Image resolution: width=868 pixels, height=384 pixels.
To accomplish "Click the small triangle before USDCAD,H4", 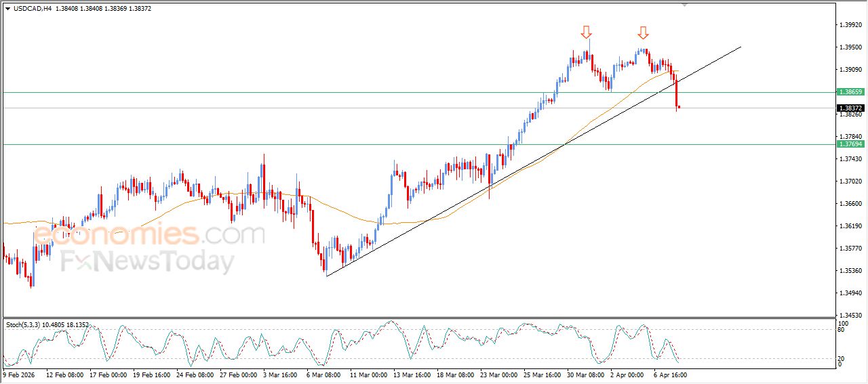I will [x=7, y=8].
